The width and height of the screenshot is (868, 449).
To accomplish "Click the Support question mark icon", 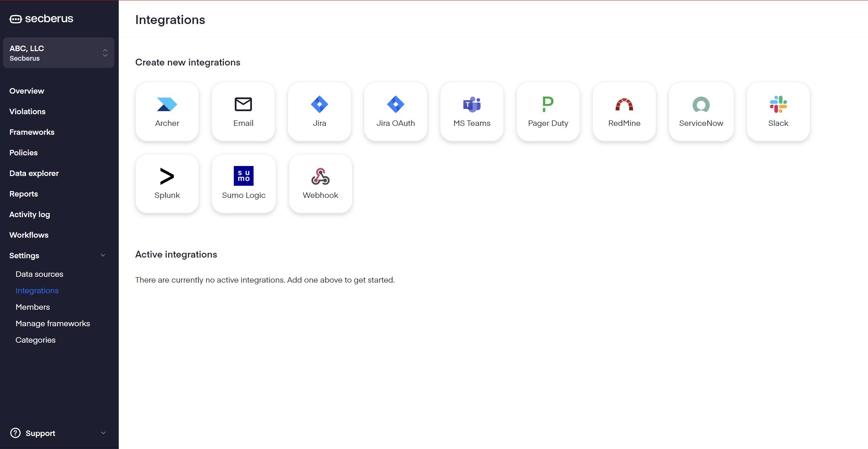I will click(15, 433).
